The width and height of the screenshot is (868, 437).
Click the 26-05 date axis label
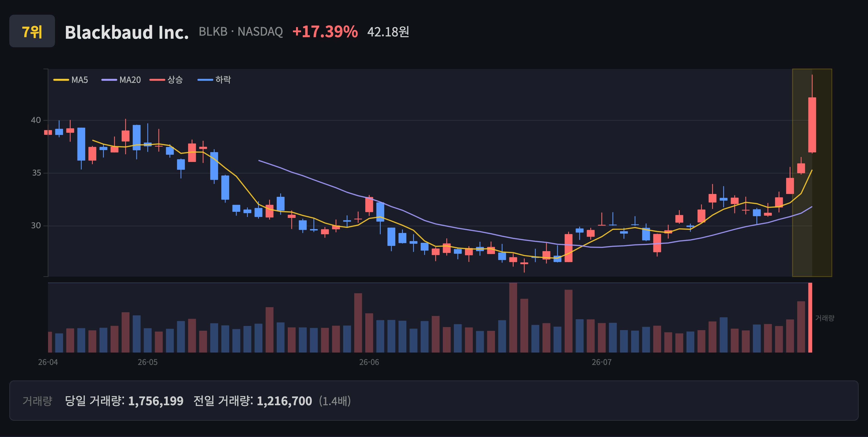[148, 362]
